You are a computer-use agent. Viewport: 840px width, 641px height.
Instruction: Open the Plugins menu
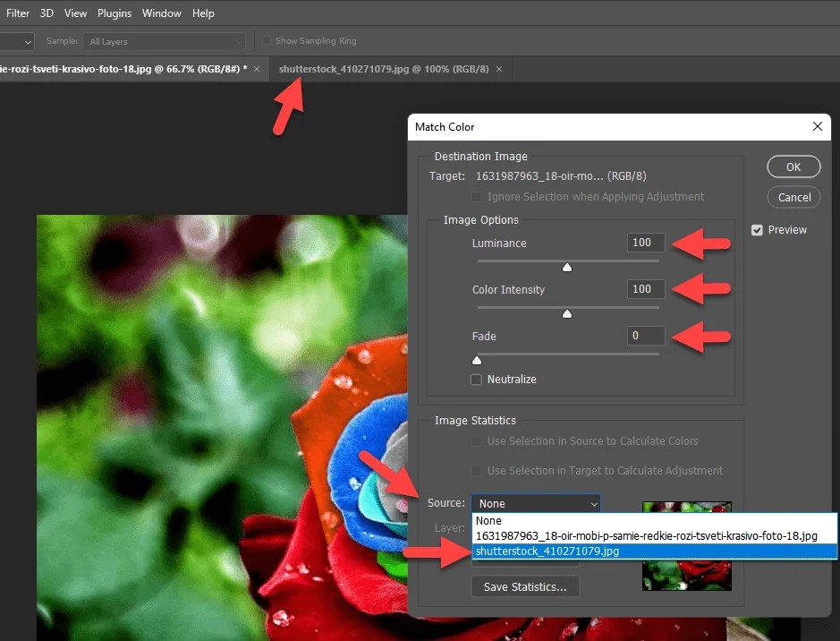pos(115,13)
